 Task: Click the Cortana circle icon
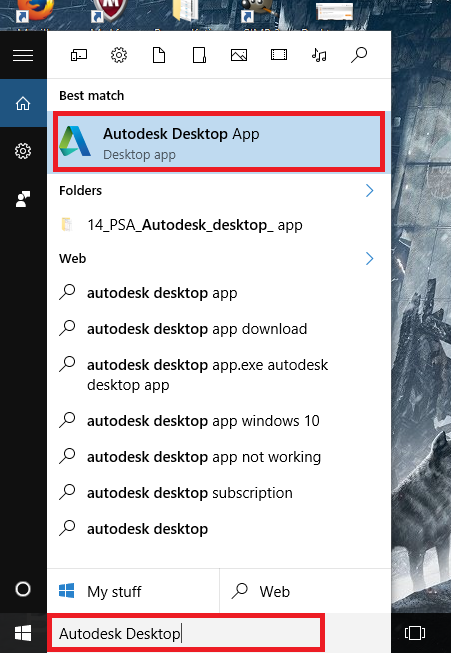click(23, 589)
